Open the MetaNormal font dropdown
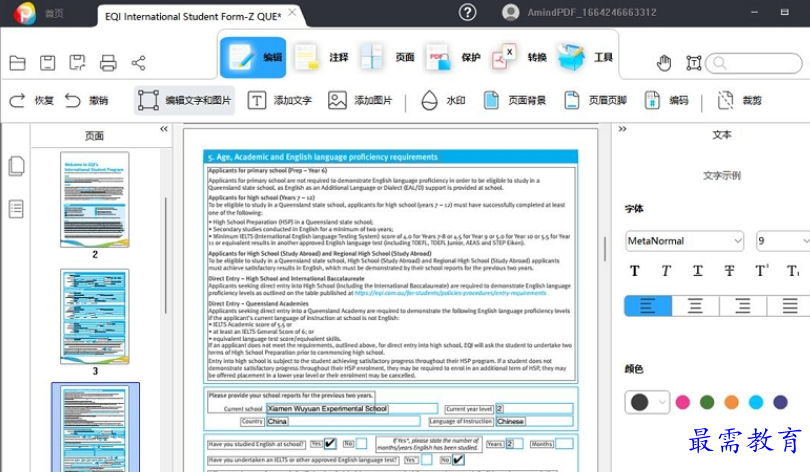Viewport: 810px width, 472px height. coord(684,241)
